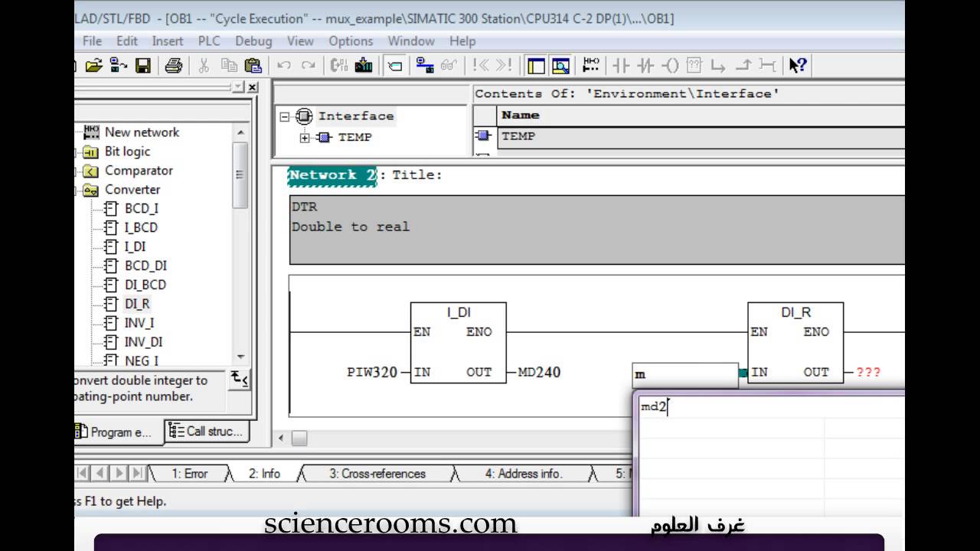Open the 1: Error tab

click(190, 474)
